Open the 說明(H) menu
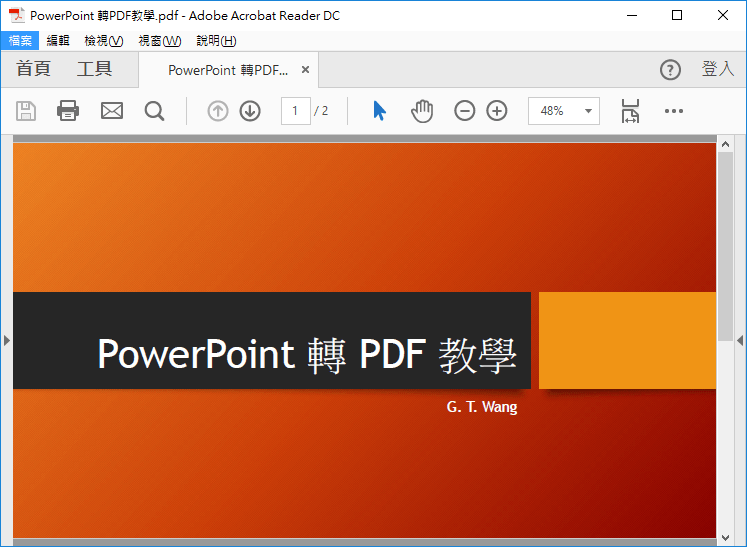The height and width of the screenshot is (547, 747). [x=216, y=41]
